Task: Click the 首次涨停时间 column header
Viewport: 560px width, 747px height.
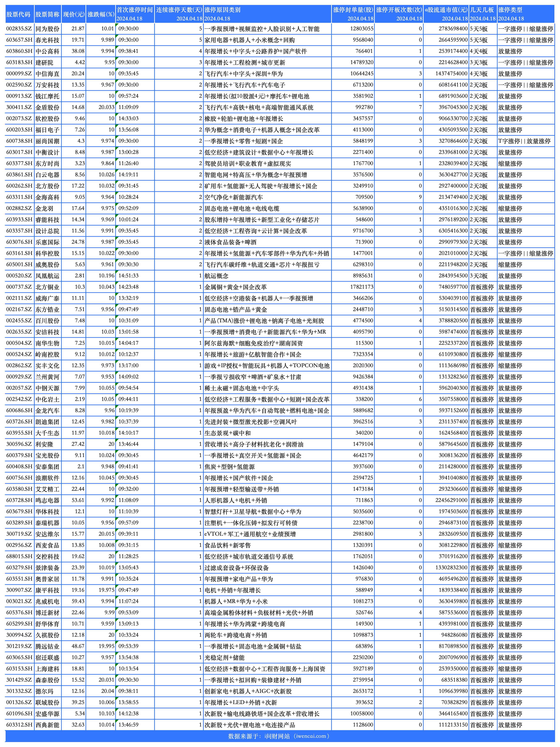Action: coord(135,14)
